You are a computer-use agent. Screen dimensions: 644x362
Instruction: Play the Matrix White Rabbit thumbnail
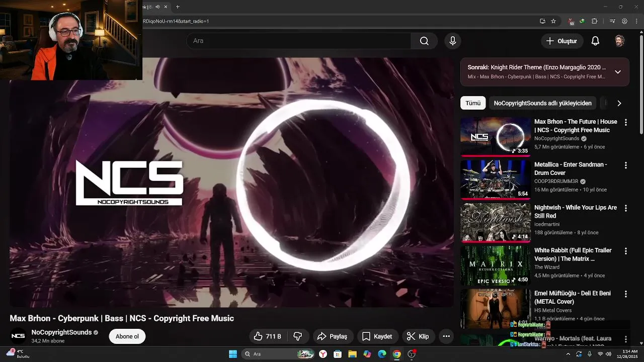pos(496,265)
